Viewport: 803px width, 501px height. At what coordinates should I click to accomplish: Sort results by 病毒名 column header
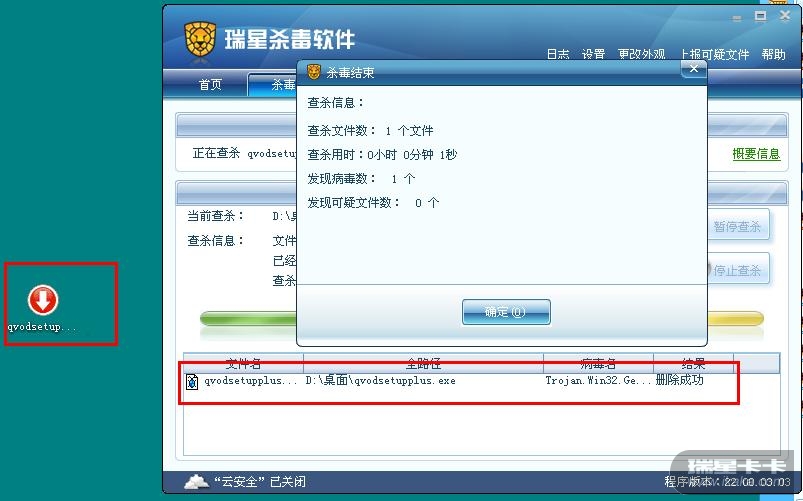(x=598, y=363)
